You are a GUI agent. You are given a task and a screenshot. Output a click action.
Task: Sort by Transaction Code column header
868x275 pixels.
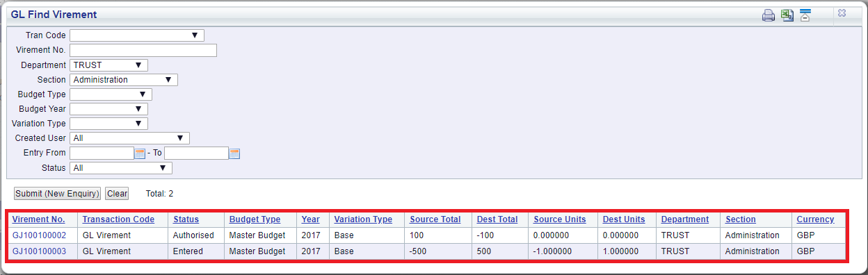click(x=118, y=219)
